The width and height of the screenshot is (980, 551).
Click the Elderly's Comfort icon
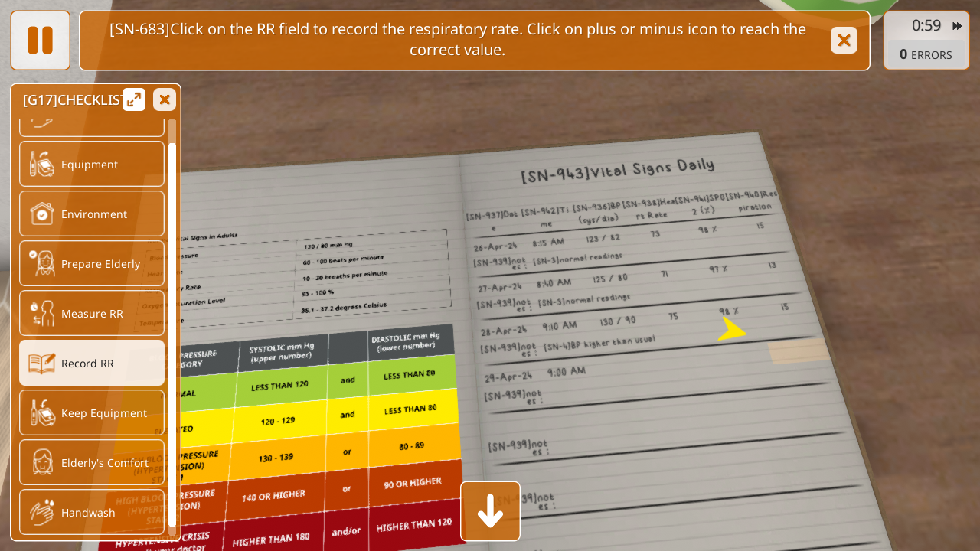click(x=42, y=462)
